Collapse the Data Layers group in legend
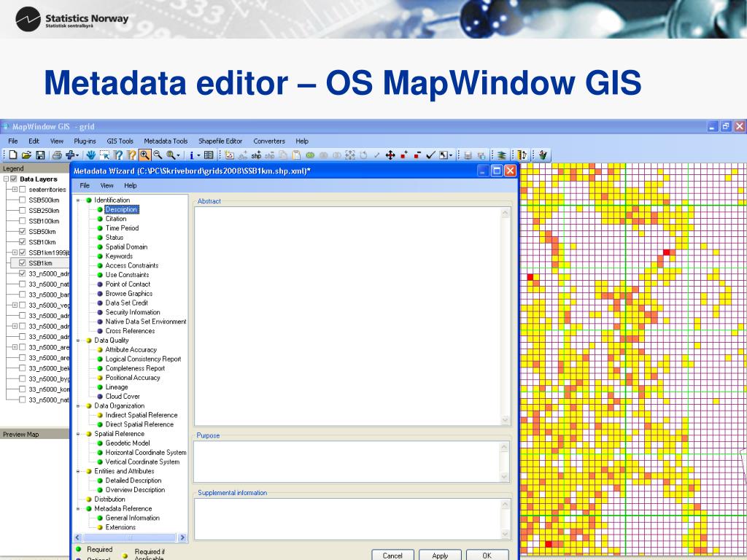The height and width of the screenshot is (560, 747). tap(6, 179)
